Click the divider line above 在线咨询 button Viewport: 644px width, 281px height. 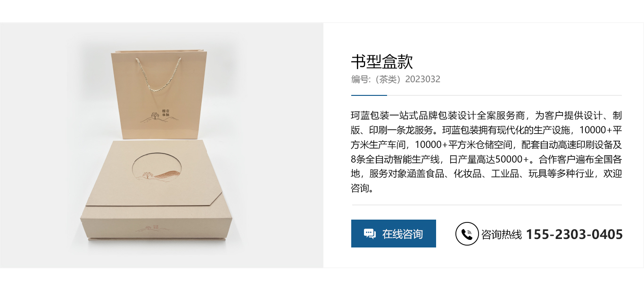pos(487,205)
